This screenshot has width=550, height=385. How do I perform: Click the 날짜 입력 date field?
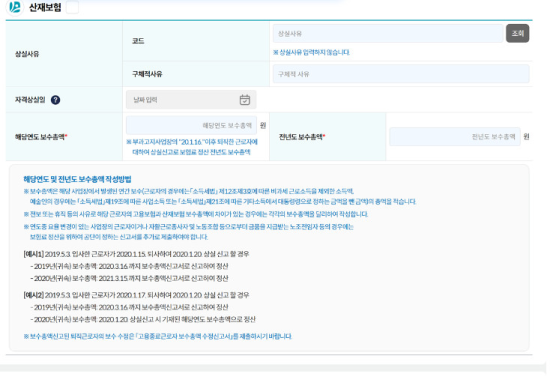tap(191, 100)
